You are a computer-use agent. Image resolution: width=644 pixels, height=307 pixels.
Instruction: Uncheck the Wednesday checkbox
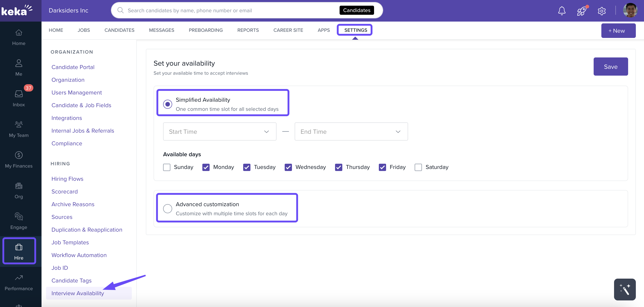click(x=288, y=167)
